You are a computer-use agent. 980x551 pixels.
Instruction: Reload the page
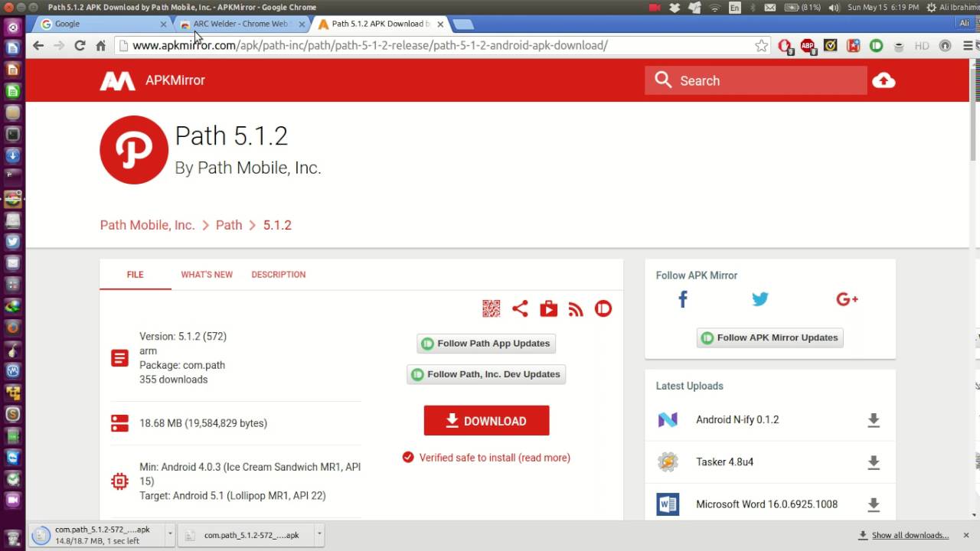[x=80, y=45]
